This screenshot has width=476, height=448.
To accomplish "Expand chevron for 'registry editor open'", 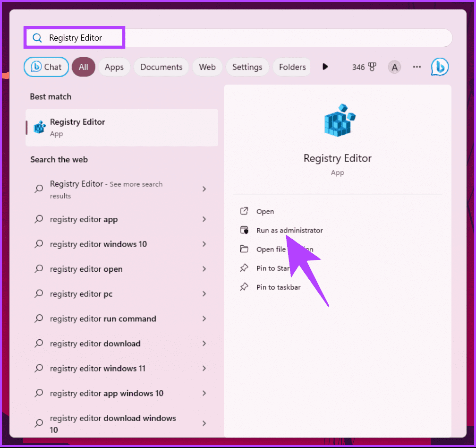I will pos(204,269).
